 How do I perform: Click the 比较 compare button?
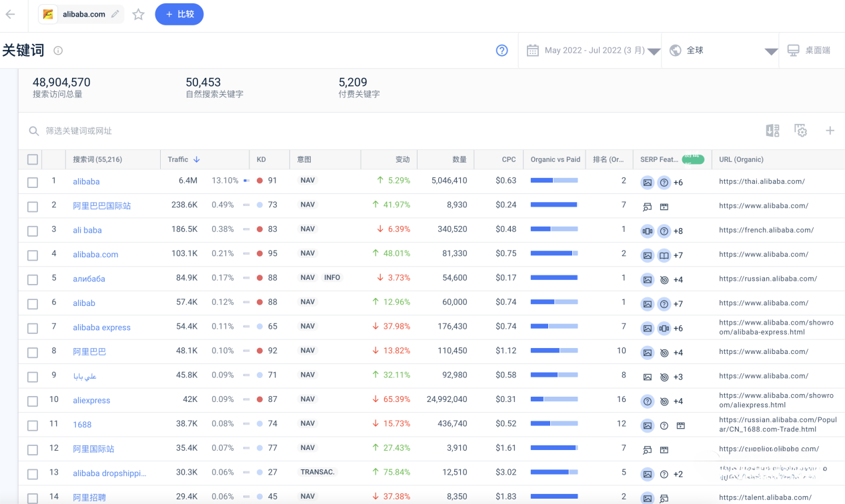(179, 14)
